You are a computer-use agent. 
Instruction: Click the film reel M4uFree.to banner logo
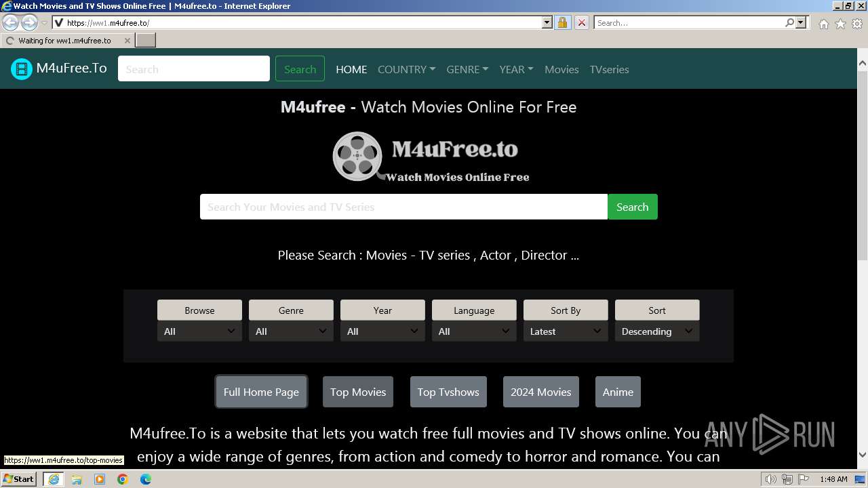tap(431, 157)
